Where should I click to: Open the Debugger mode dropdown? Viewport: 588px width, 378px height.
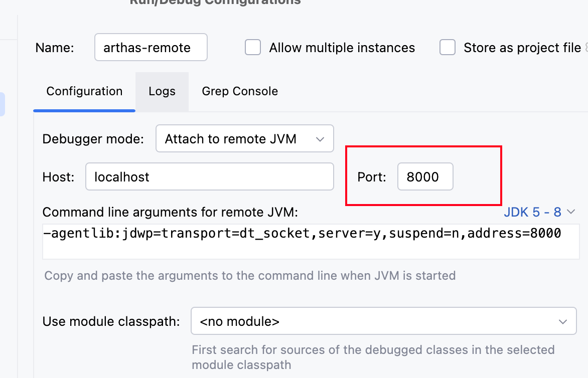tap(244, 138)
